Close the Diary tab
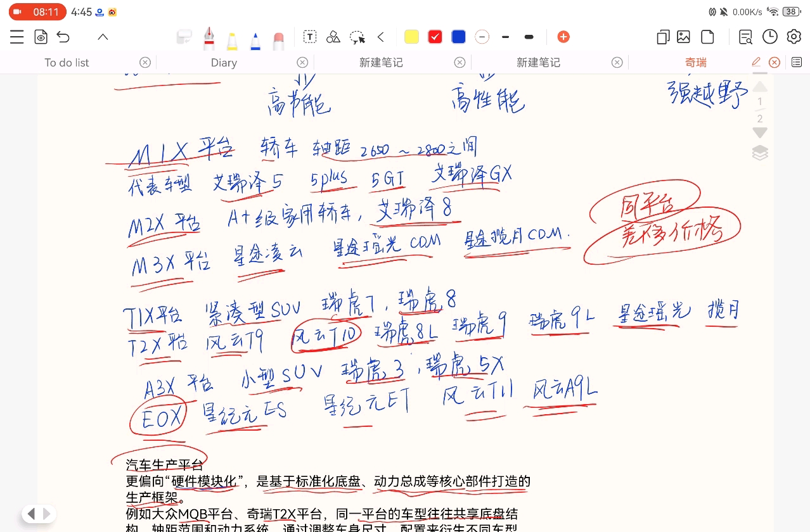The image size is (810, 532). pyautogui.click(x=302, y=62)
